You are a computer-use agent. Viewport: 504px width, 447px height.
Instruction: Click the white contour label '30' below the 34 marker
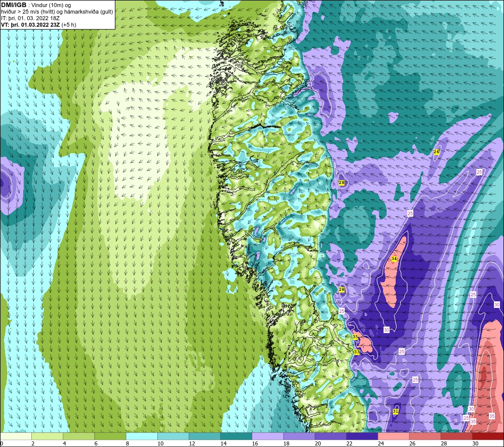pos(387,330)
